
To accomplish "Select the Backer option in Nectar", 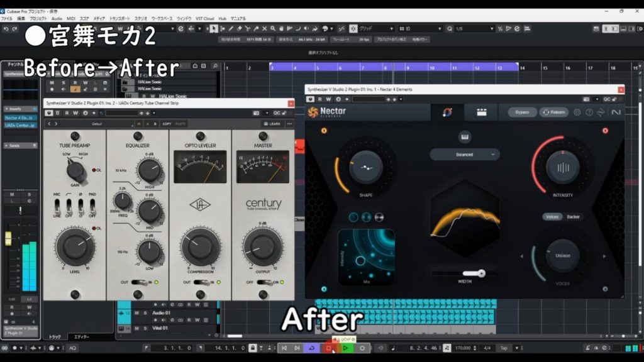I will tap(573, 217).
